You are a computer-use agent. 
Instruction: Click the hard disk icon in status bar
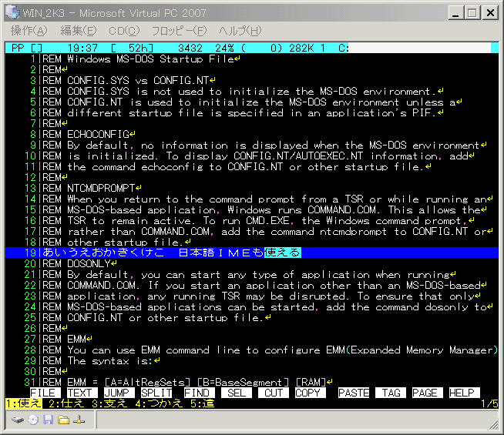click(18, 420)
